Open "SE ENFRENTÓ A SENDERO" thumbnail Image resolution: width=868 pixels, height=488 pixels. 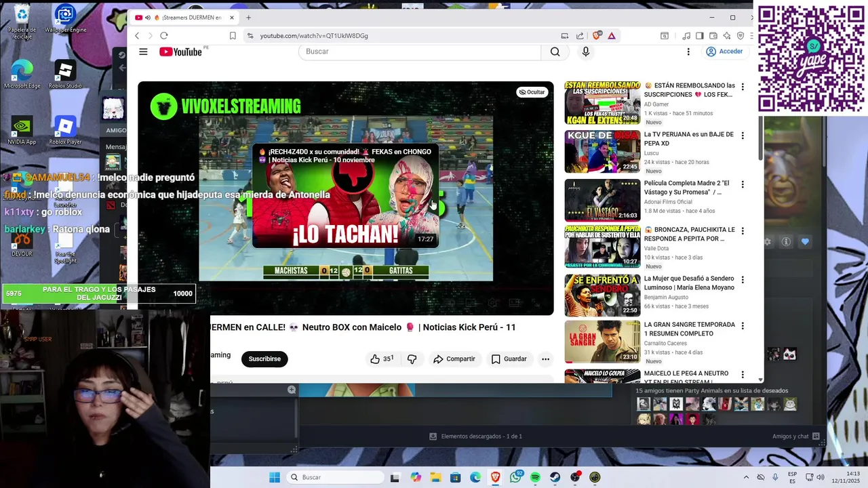(x=602, y=296)
